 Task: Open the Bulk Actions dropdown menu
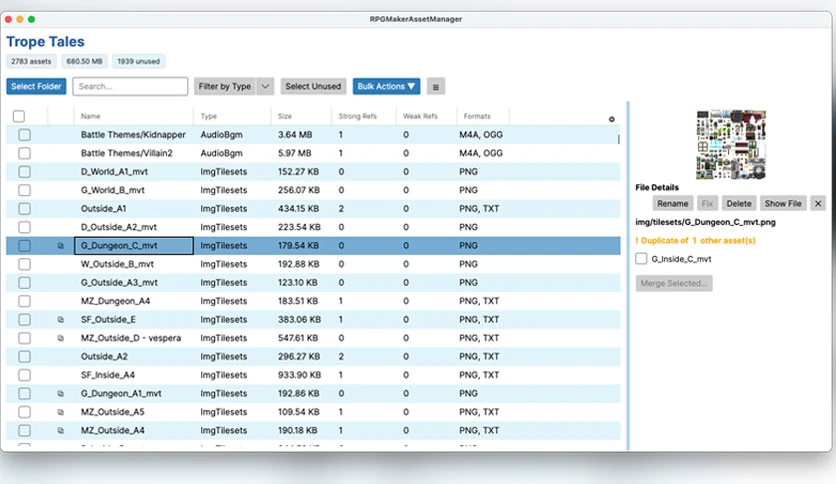pos(386,86)
